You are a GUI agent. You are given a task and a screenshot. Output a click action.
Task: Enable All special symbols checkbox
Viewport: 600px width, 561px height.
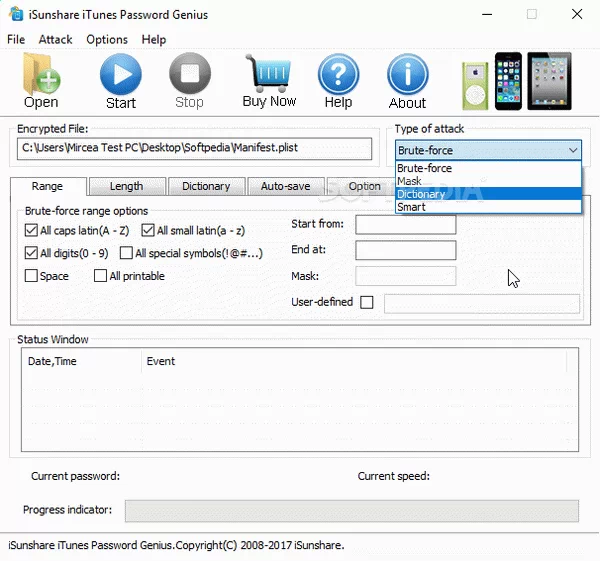coord(126,253)
